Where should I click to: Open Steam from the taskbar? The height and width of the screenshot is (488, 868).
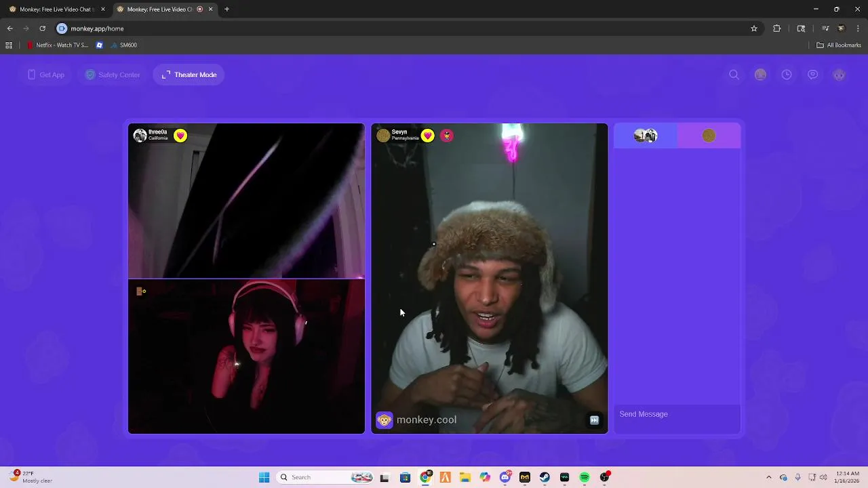[545, 477]
